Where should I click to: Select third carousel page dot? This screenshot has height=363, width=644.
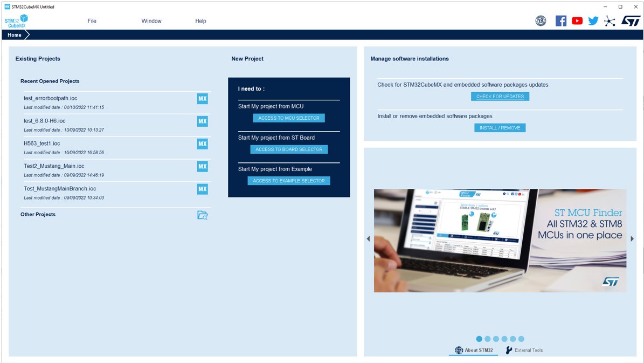496,339
